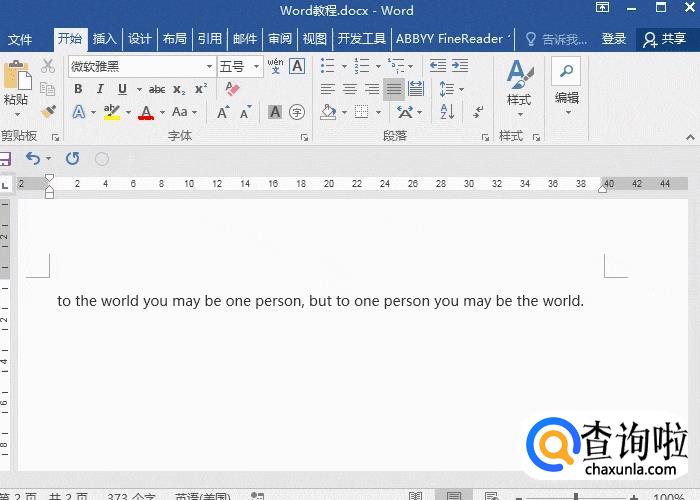Click the Numbering list icon
Viewport: 700px width, 500px height.
[x=362, y=66]
